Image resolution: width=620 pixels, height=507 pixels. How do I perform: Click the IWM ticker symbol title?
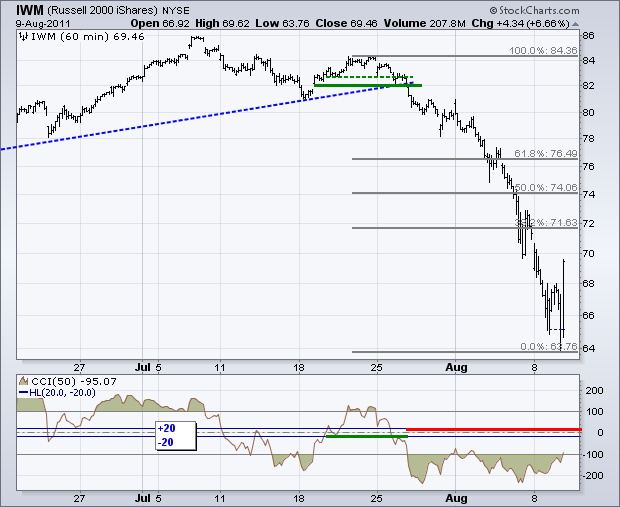pyautogui.click(x=30, y=9)
